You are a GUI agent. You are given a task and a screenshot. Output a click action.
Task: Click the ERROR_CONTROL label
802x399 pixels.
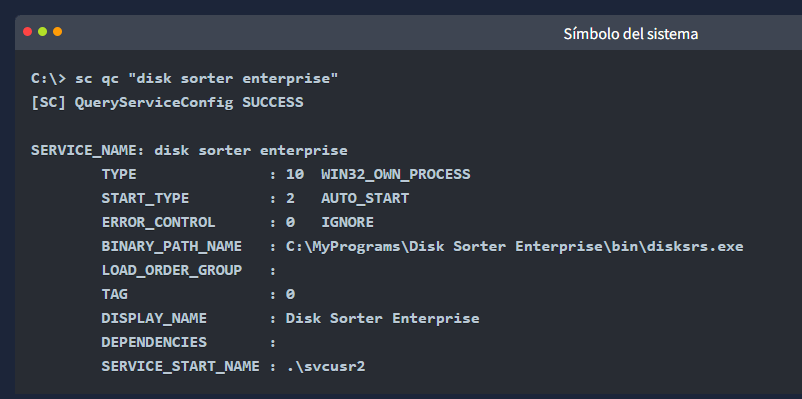(159, 223)
